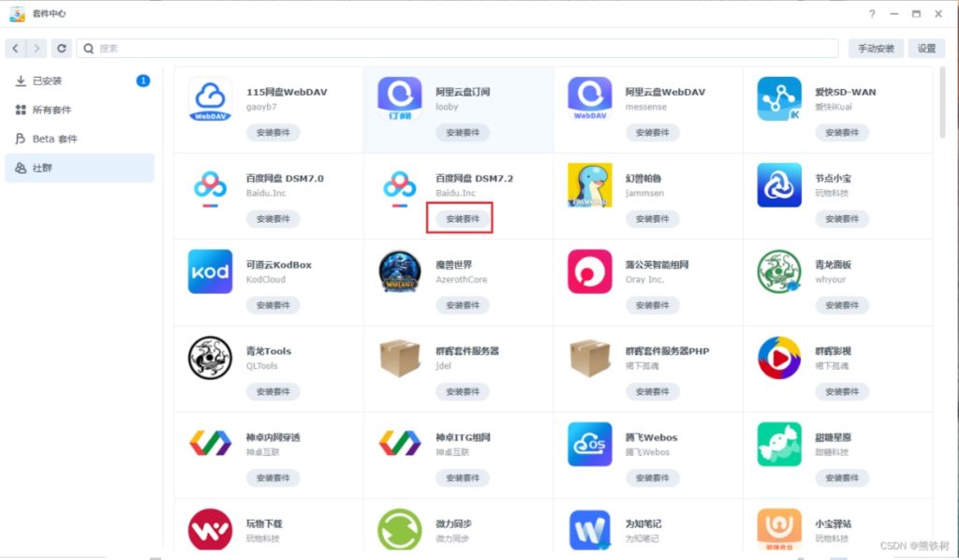Go back with the left arrow

(15, 49)
